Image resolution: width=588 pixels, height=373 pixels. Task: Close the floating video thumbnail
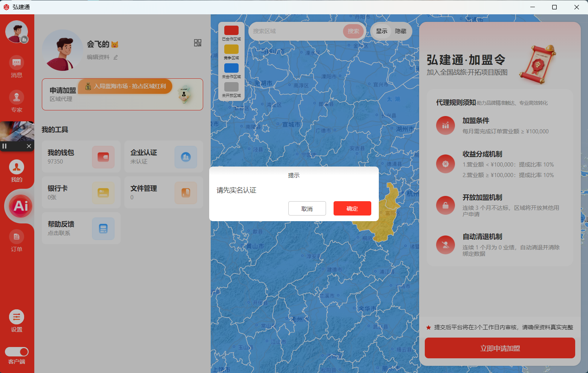(x=29, y=146)
